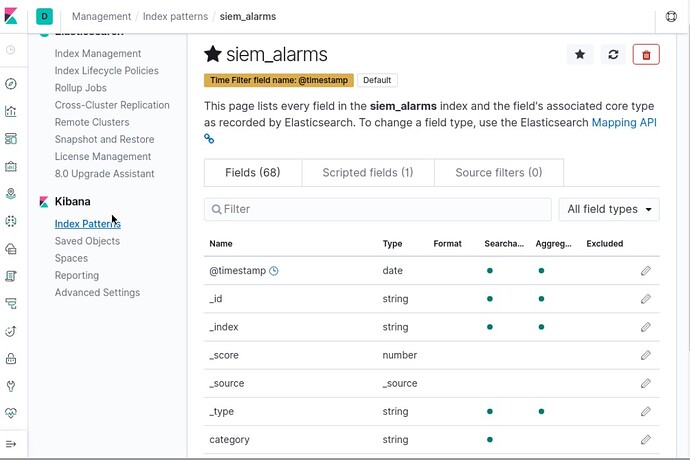Open Snapshot and Restore in sidebar

click(104, 139)
